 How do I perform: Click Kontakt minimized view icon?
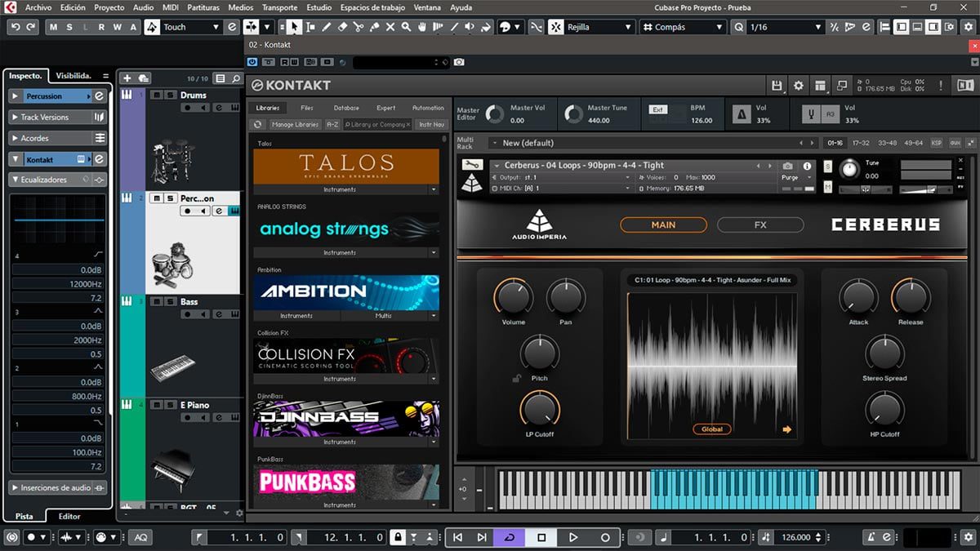click(840, 85)
